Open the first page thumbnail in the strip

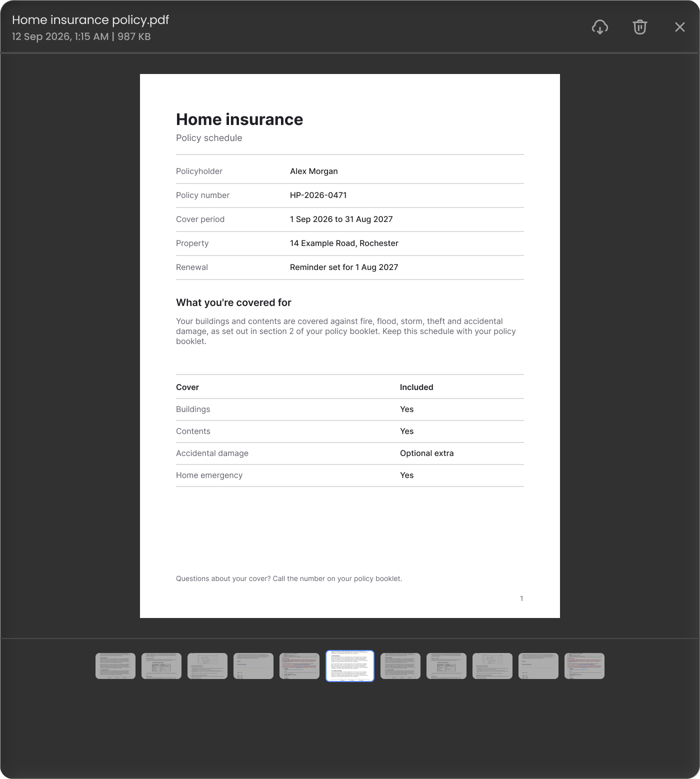tap(115, 666)
